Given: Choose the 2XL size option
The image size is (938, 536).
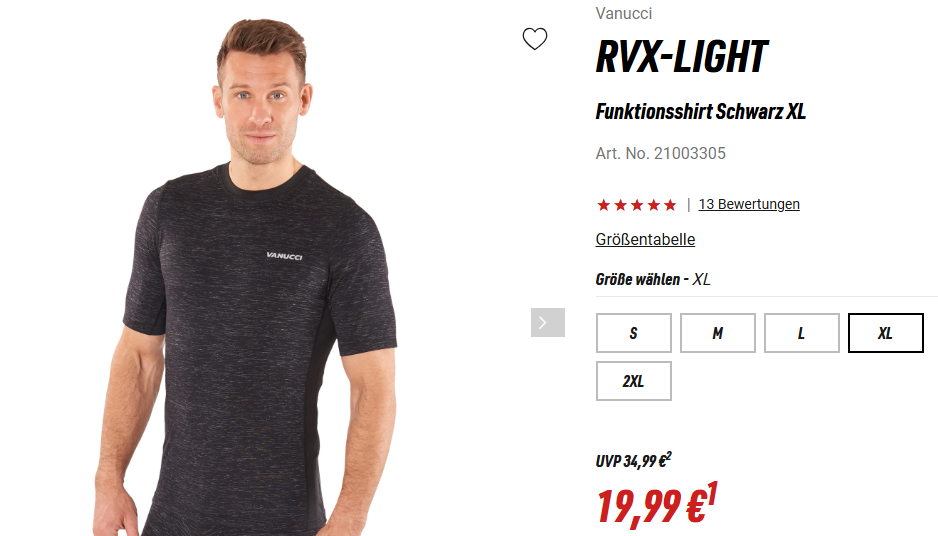Looking at the screenshot, I should pos(634,381).
